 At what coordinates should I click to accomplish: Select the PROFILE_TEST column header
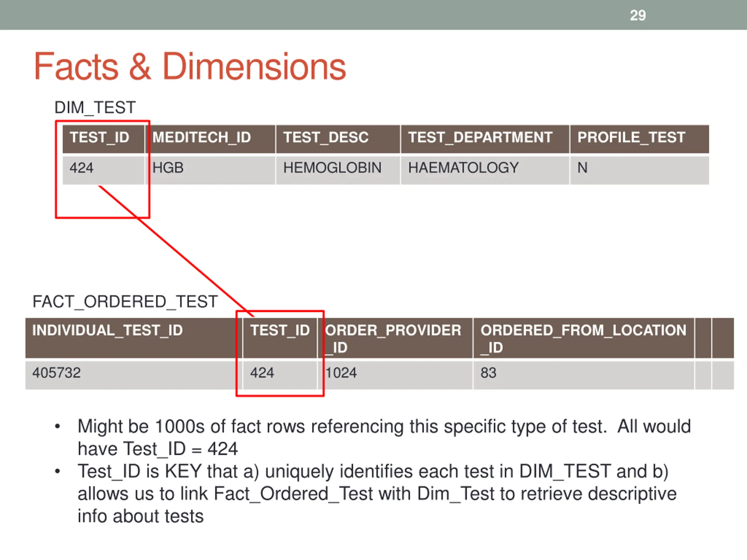(640, 139)
